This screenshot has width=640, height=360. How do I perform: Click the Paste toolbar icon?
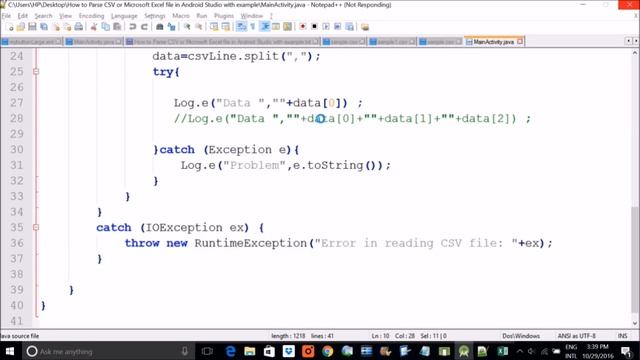point(117,27)
